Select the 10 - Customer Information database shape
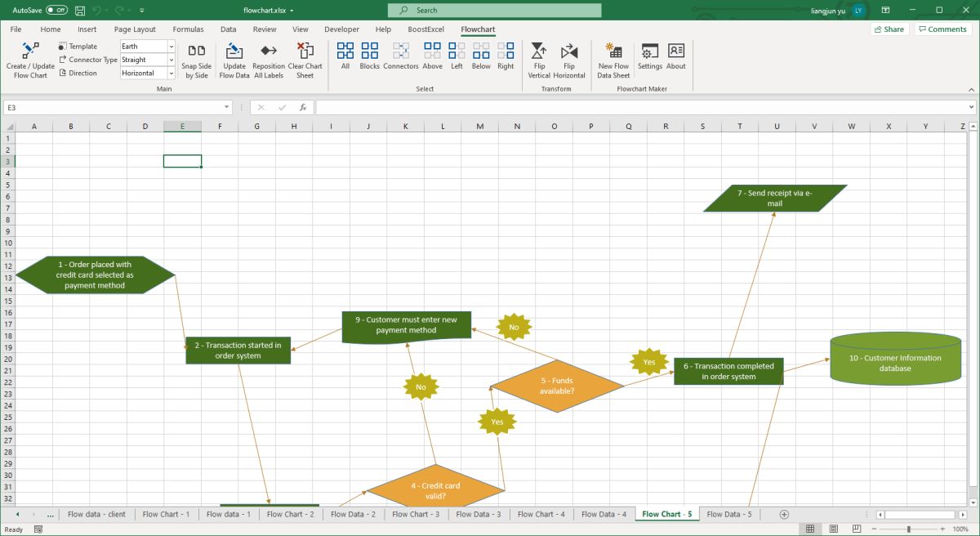Screen dimensions: 980x536 click(896, 358)
